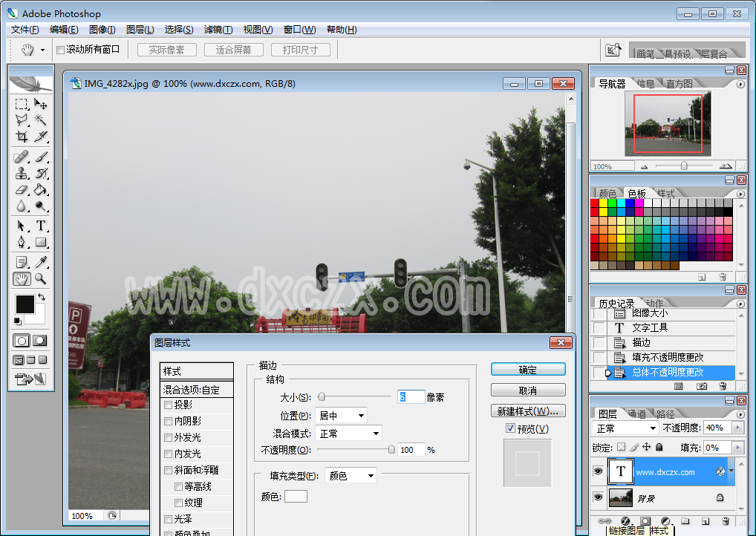The width and height of the screenshot is (756, 536).
Task: Expand the 填充类型 fill type dropdown
Action: (351, 475)
